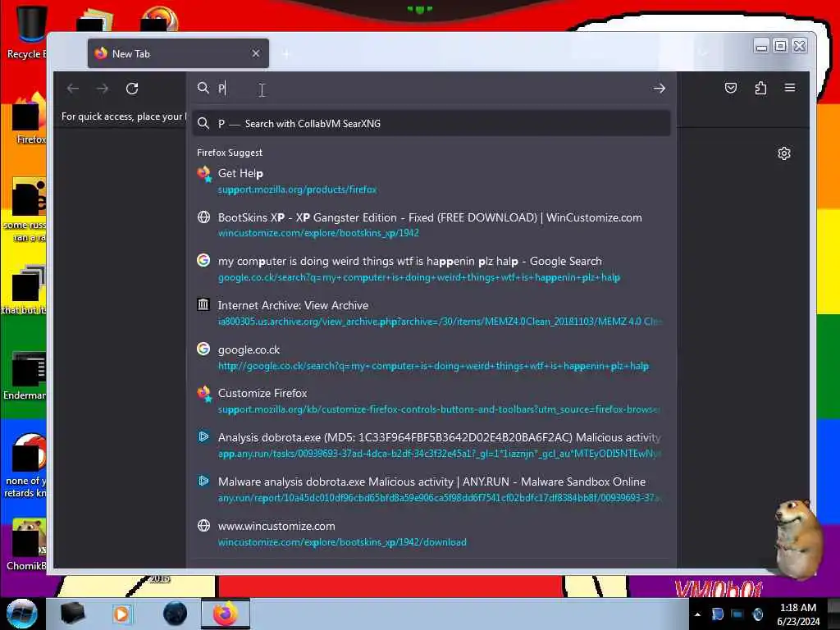Open the Firefox hamburger application menu
Image resolution: width=840 pixels, height=630 pixels.
pyautogui.click(x=790, y=87)
